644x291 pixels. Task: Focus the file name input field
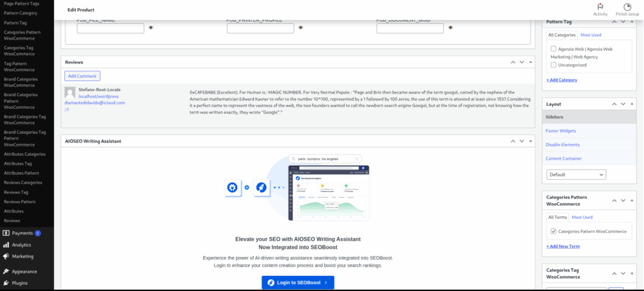(111, 28)
